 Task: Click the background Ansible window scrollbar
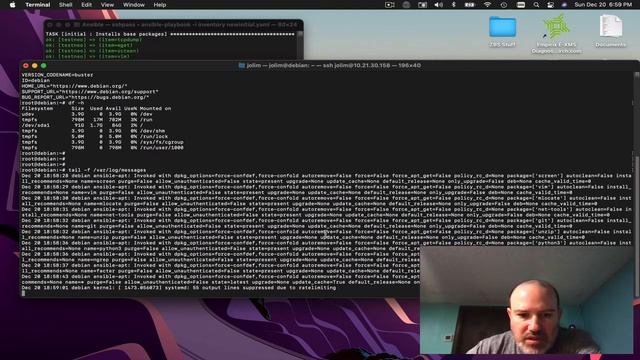[300, 45]
